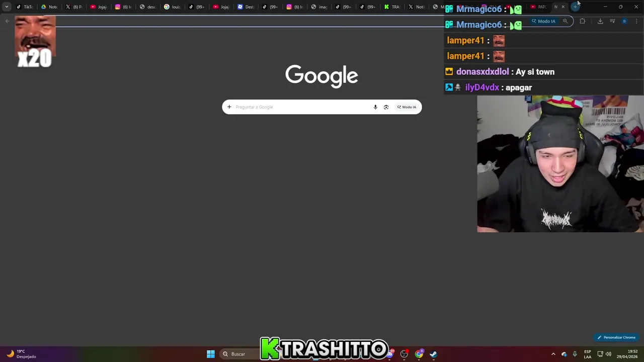Switch to the tab titled desc

click(x=148, y=7)
